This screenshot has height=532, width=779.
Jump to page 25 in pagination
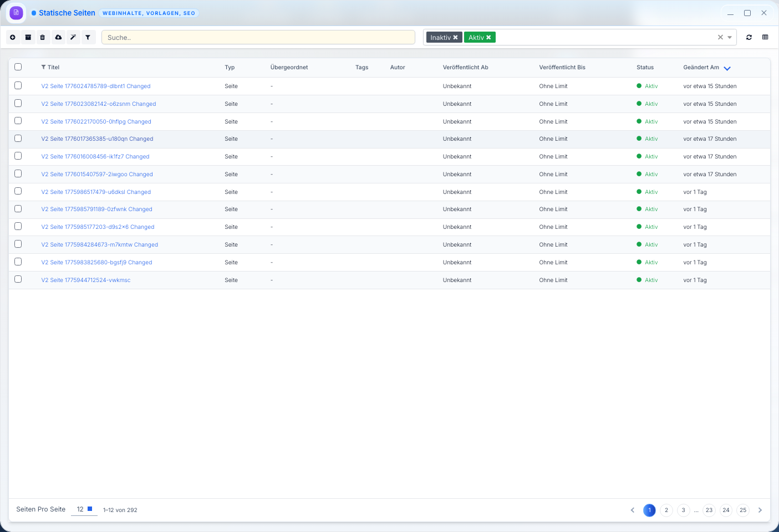[743, 510]
